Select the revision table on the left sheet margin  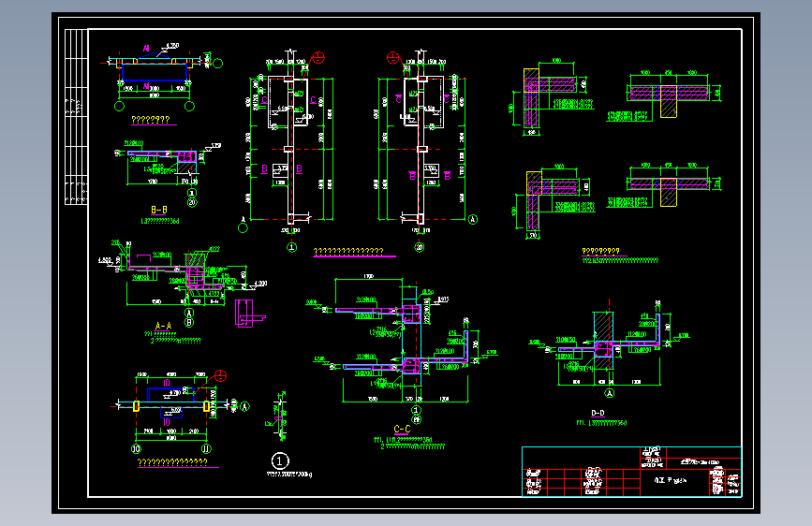[76, 117]
